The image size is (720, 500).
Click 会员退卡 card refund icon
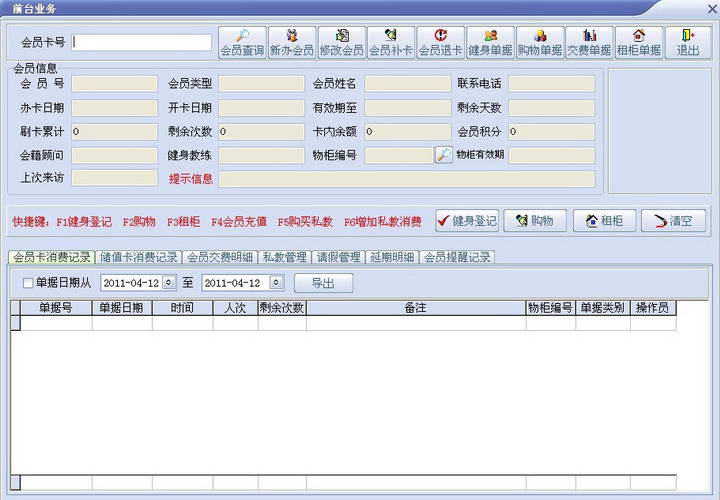coord(441,42)
